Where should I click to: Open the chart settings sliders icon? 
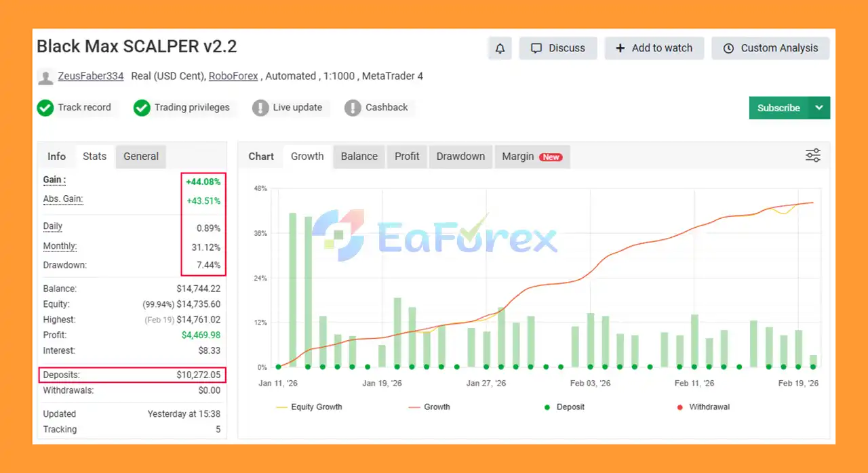[812, 156]
